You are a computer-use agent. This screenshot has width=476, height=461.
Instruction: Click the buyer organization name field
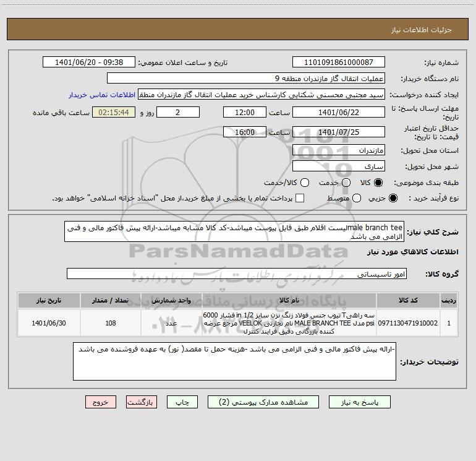pyautogui.click(x=246, y=78)
